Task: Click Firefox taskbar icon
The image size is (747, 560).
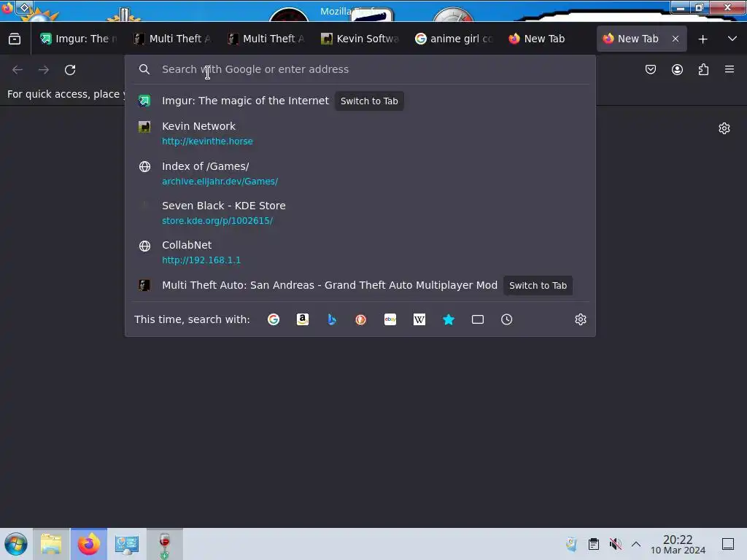Action: tap(89, 544)
